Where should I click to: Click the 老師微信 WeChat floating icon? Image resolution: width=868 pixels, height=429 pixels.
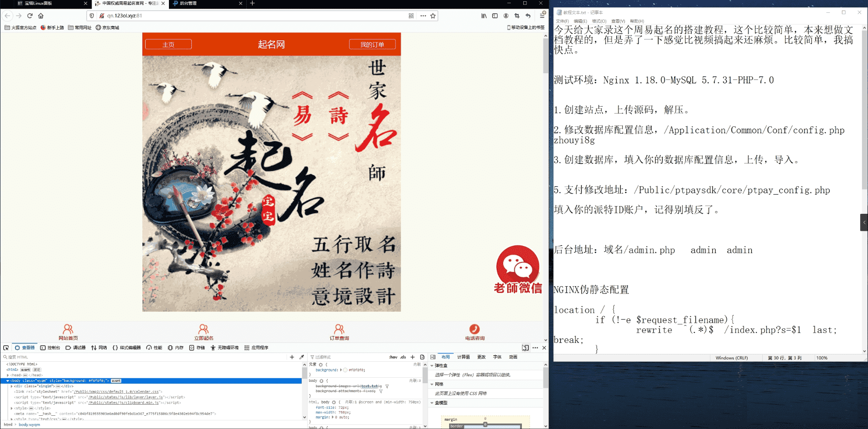(x=518, y=270)
